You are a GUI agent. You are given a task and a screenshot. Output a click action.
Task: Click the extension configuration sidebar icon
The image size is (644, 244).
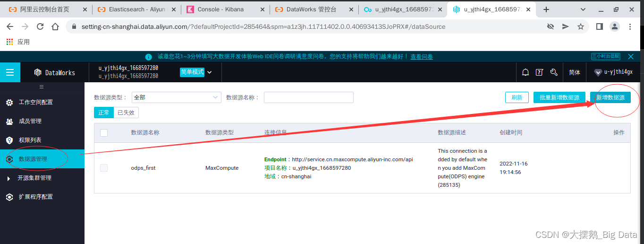tap(9, 197)
